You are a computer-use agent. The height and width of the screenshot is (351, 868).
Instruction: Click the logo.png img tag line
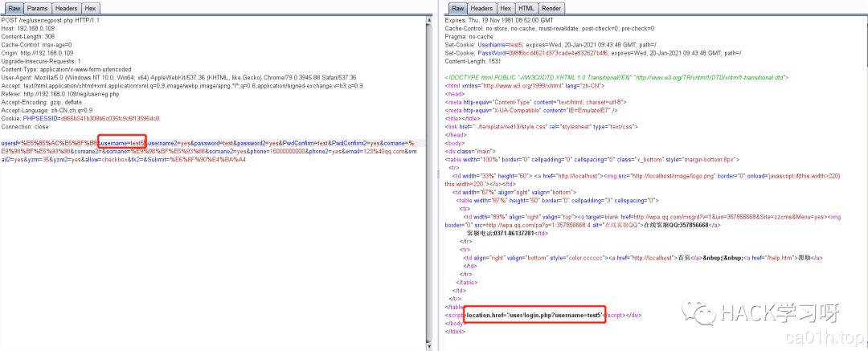tap(643, 179)
